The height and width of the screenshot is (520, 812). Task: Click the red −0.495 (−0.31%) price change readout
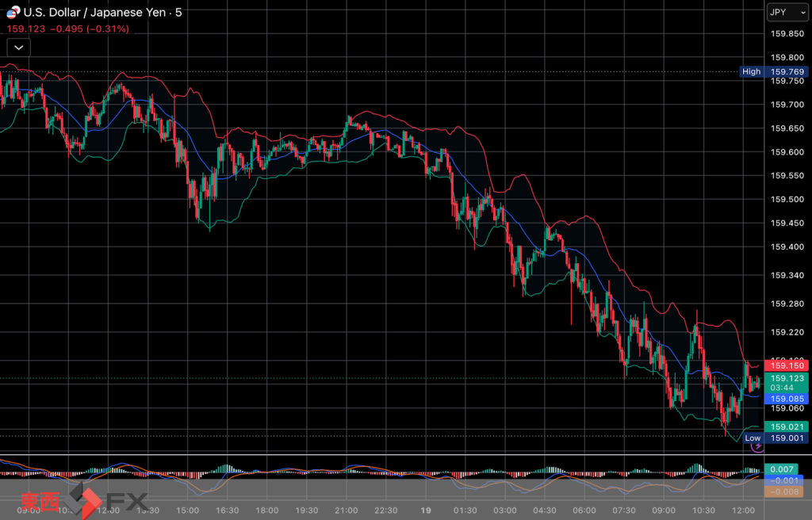[x=89, y=29]
